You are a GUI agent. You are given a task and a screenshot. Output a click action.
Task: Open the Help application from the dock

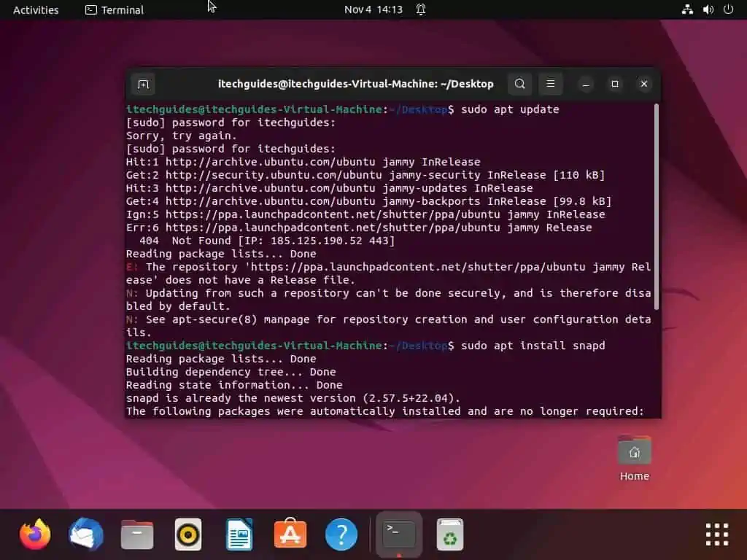click(341, 534)
